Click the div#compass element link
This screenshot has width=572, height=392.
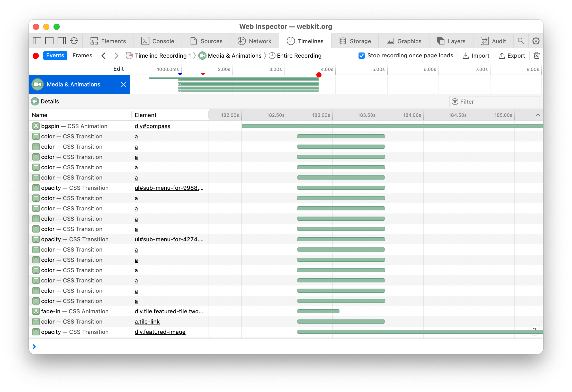pyautogui.click(x=153, y=126)
